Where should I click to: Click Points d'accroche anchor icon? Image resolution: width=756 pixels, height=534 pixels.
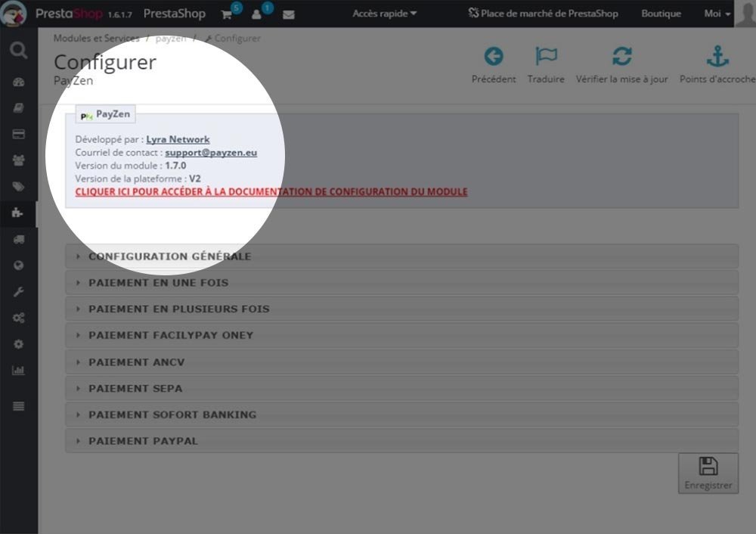tap(717, 57)
